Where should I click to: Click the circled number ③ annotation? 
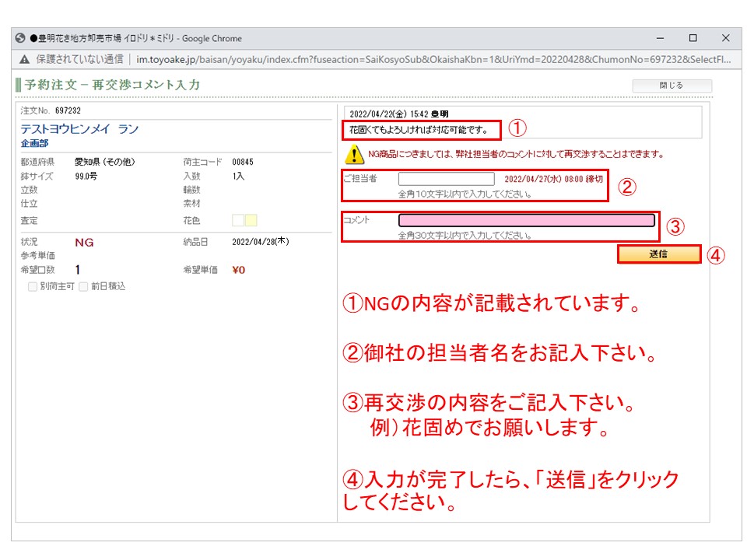[676, 227]
